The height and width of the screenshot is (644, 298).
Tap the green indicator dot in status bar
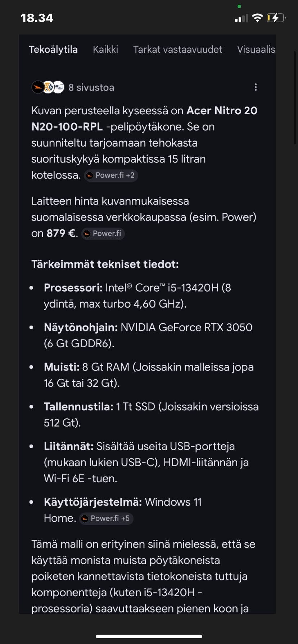tap(239, 6)
